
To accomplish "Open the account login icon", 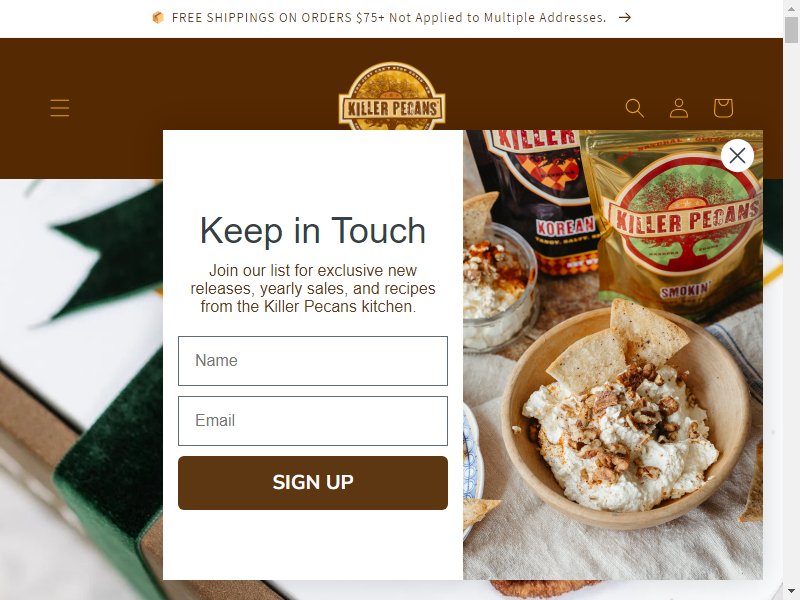I will pos(679,108).
